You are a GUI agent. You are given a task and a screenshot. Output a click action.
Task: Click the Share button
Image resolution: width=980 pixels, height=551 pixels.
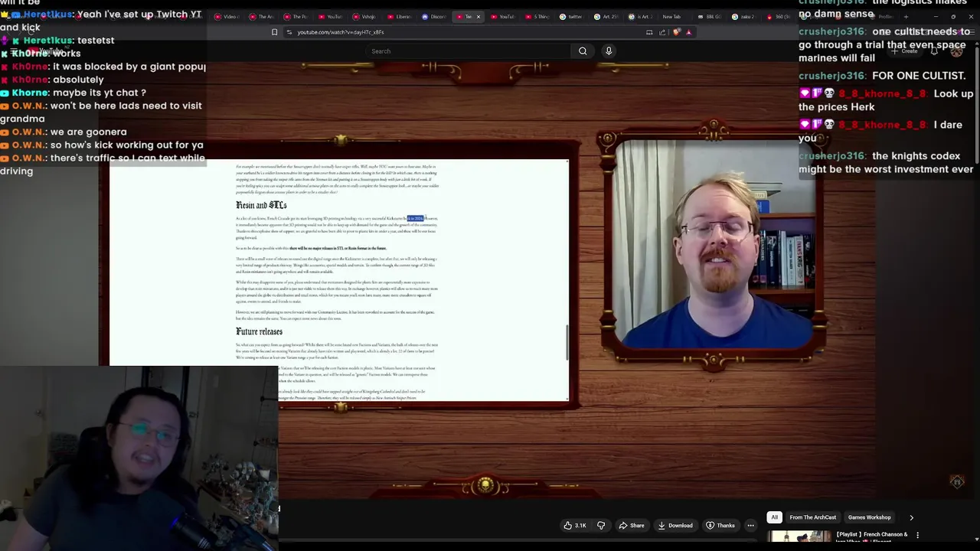tap(632, 526)
